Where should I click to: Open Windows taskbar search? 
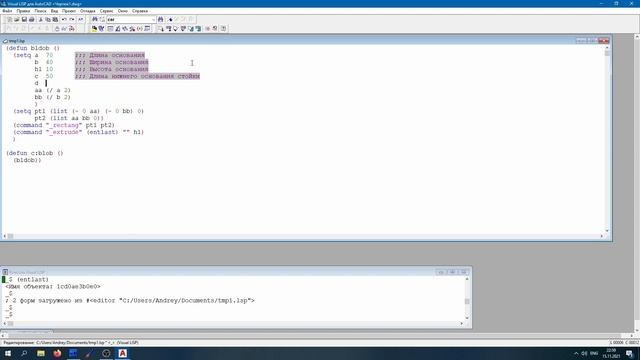point(24,353)
